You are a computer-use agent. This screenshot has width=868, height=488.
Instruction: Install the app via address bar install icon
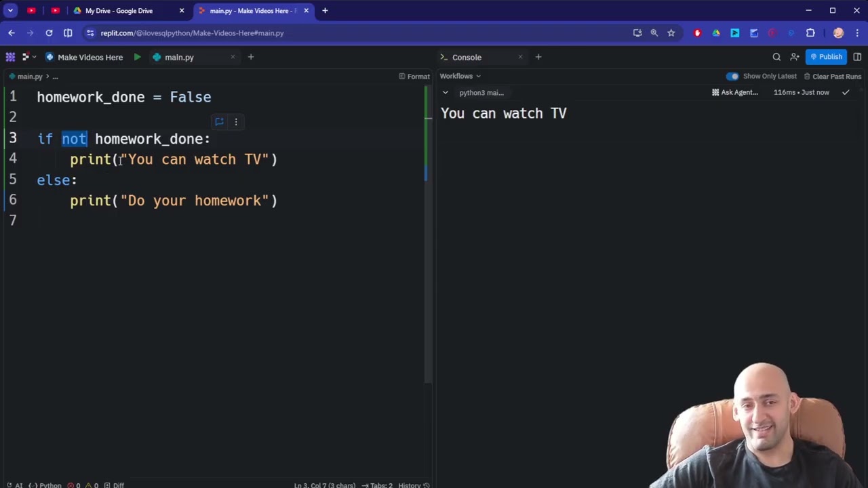[x=637, y=33]
